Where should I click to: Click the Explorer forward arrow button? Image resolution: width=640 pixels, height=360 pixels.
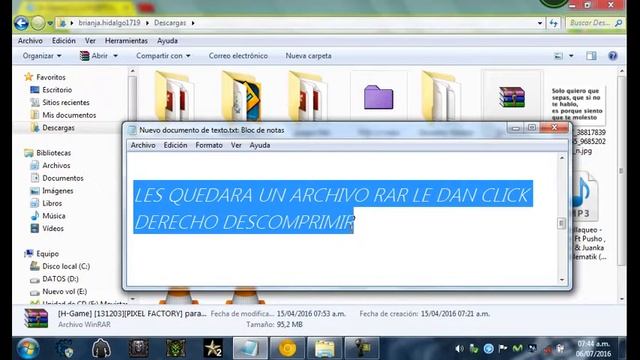pos(38,23)
